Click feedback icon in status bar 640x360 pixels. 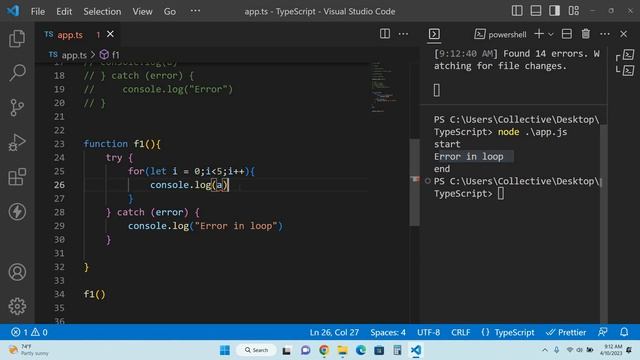[602, 332]
